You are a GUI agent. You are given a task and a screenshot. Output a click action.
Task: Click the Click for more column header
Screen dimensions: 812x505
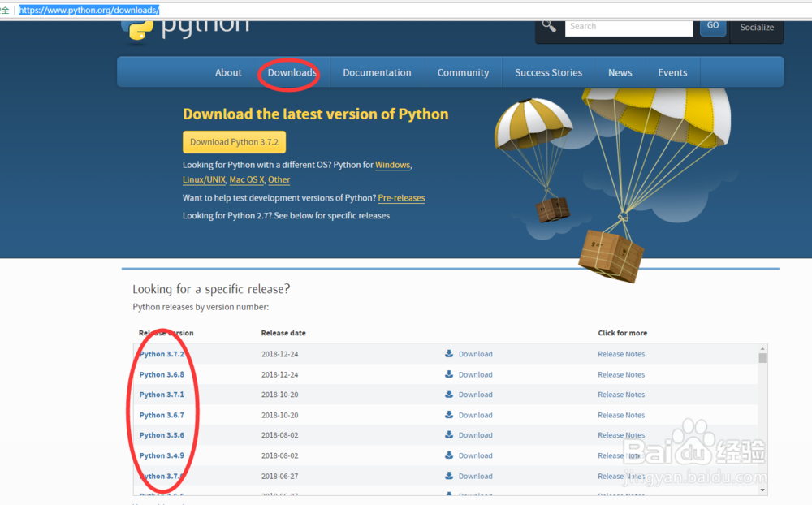[x=623, y=333]
